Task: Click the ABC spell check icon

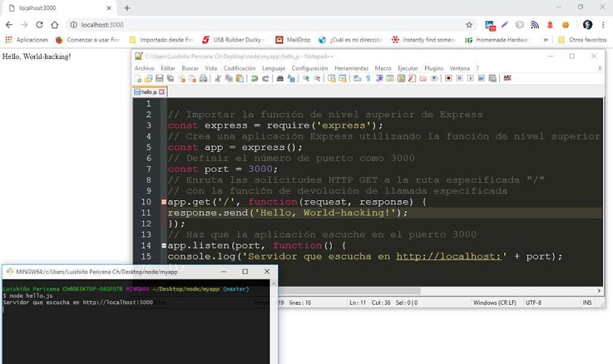Action: 507,78
